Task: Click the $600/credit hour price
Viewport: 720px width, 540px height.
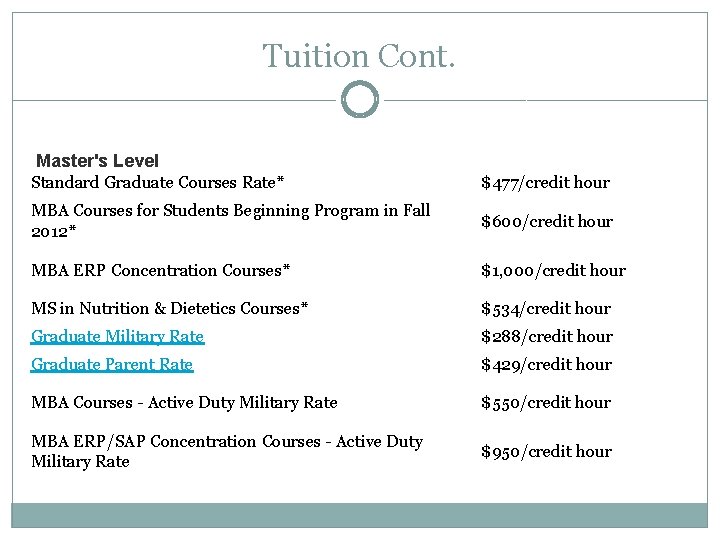Action: click(547, 221)
